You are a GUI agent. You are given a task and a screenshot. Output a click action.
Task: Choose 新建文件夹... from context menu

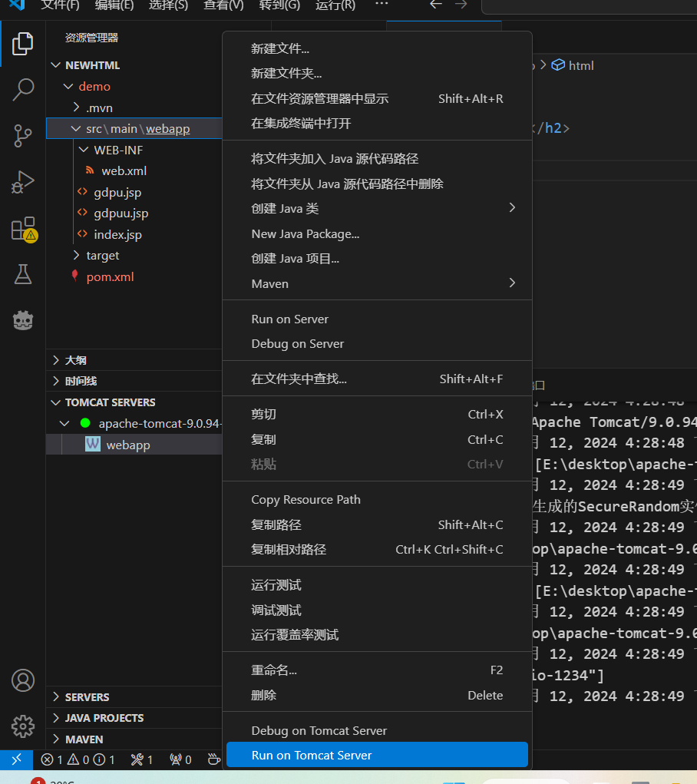[377, 74]
